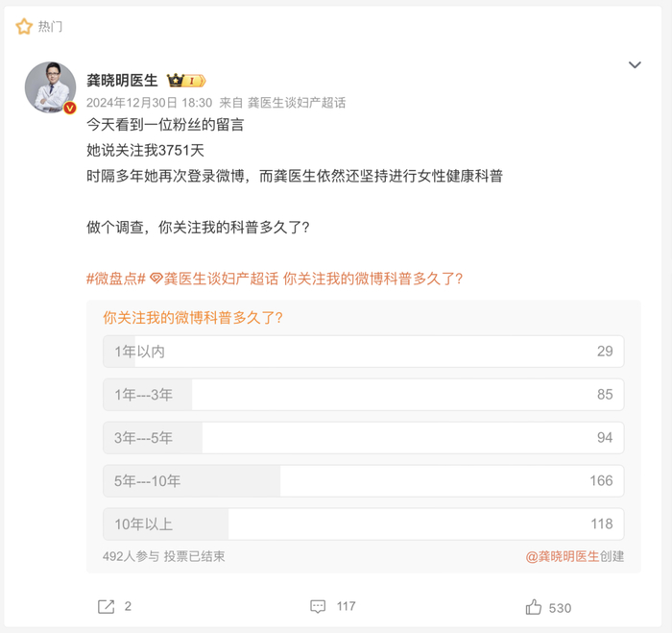Click the diamond super-topic icon
672x633 pixels.
[156, 279]
